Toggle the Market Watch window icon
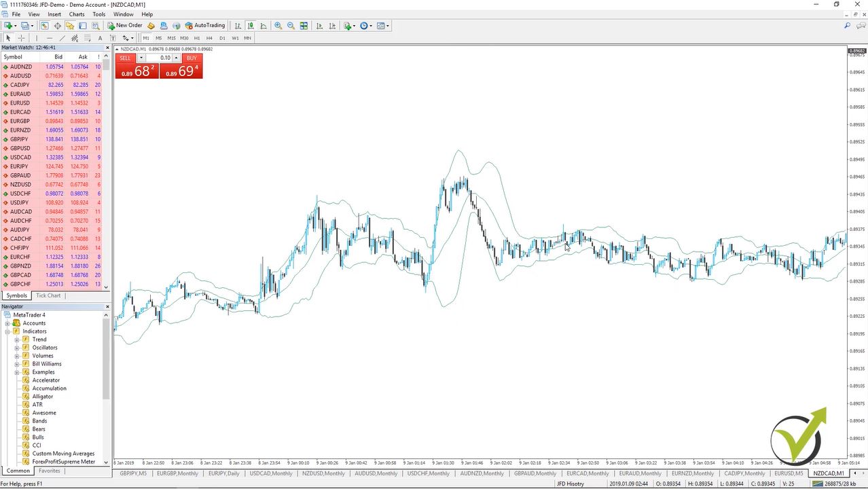Viewport: 868px width, 489px height. coord(45,26)
